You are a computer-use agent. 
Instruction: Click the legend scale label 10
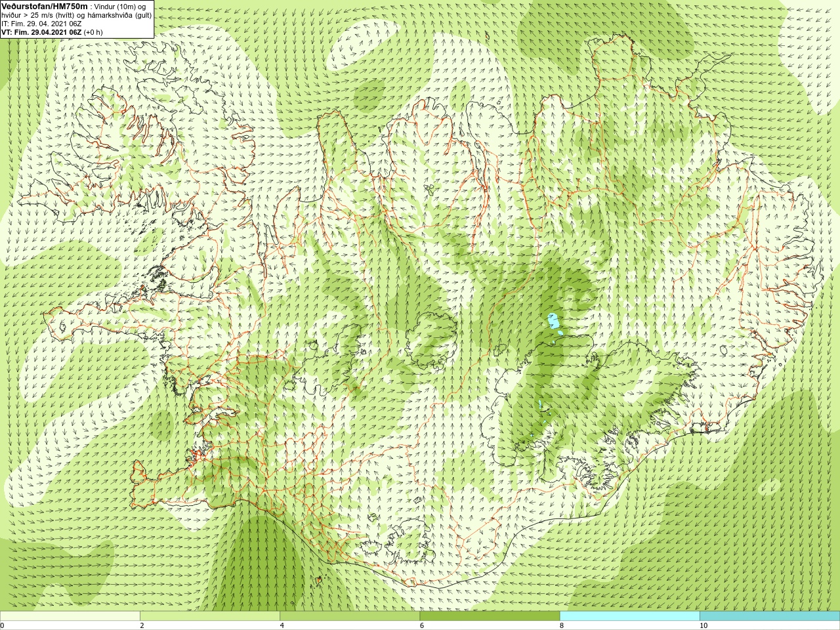point(703,625)
